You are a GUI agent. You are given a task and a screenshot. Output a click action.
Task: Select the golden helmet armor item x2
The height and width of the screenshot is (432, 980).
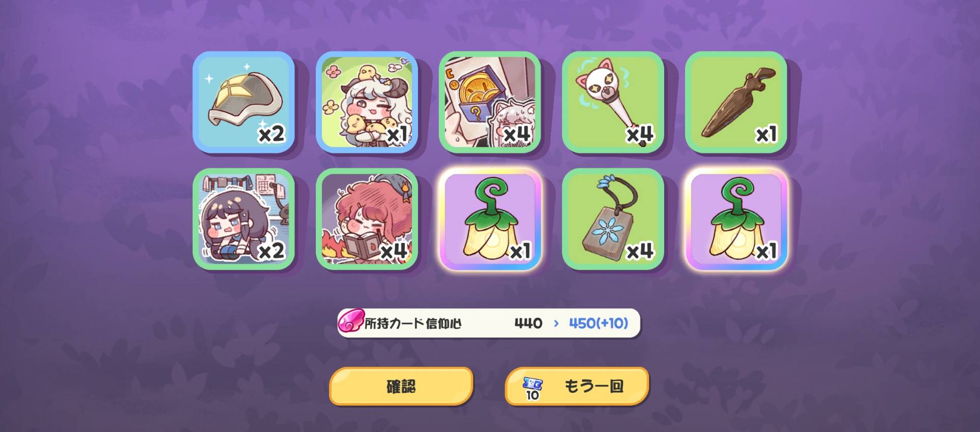coord(244,102)
